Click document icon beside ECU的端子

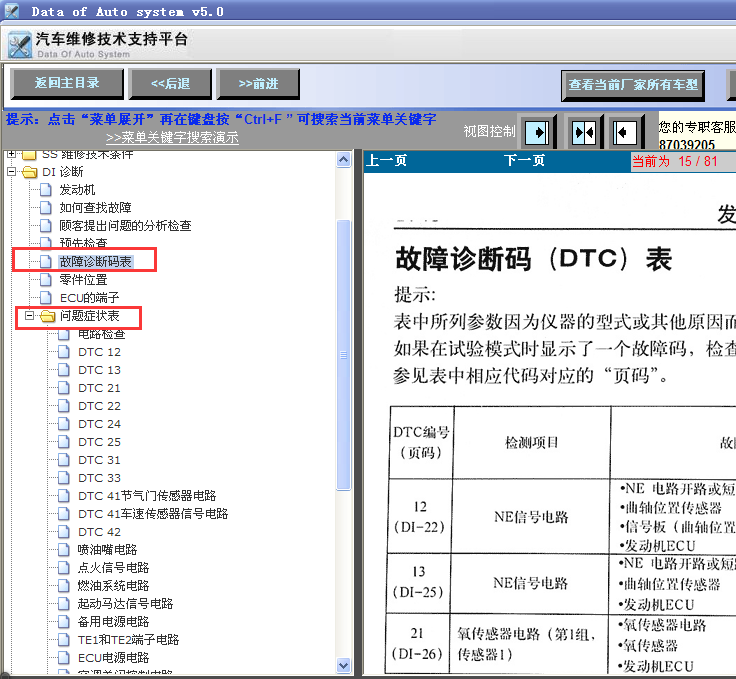[x=46, y=298]
